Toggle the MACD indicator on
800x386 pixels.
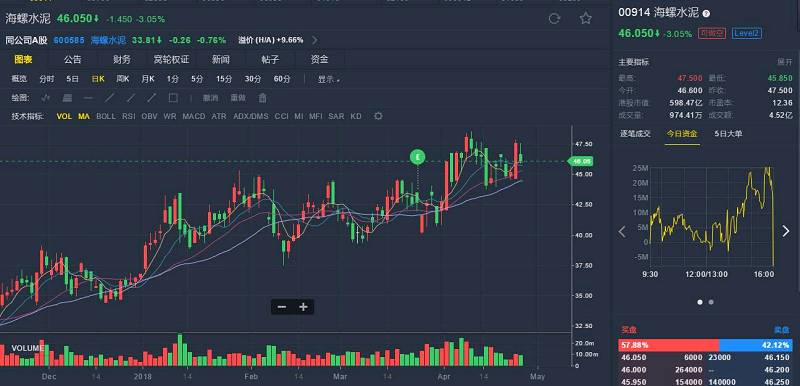point(194,116)
